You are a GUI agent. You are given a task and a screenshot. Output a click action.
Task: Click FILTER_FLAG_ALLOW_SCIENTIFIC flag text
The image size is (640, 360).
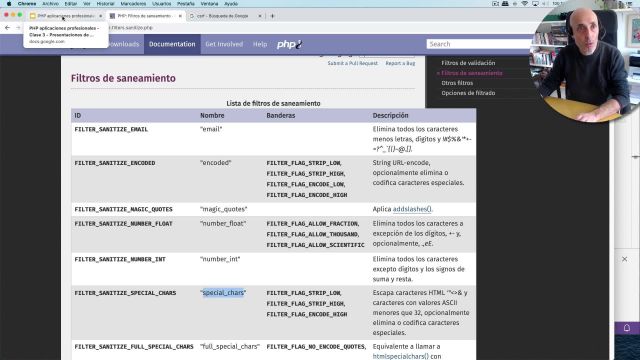[316, 245]
